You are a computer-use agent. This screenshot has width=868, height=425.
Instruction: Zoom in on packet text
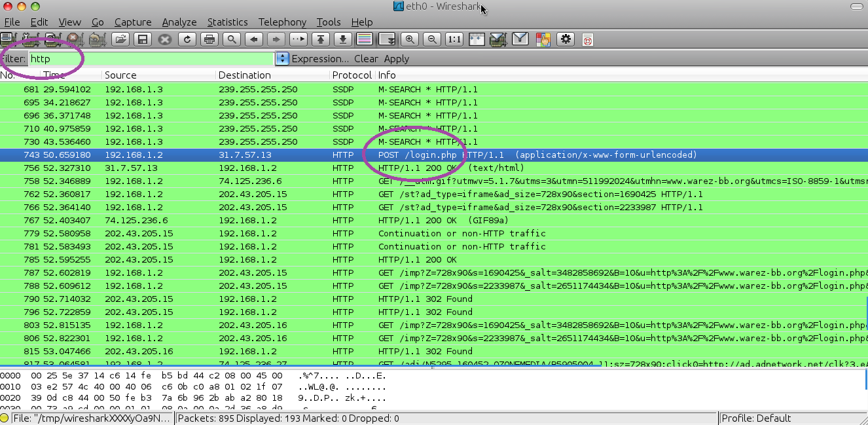410,39
